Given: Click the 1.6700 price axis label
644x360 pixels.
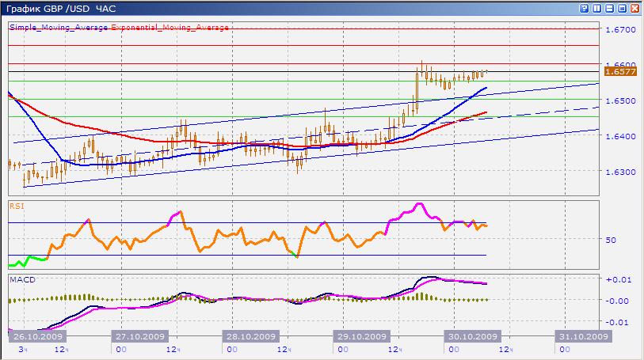Looking at the screenshot, I should pos(620,29).
